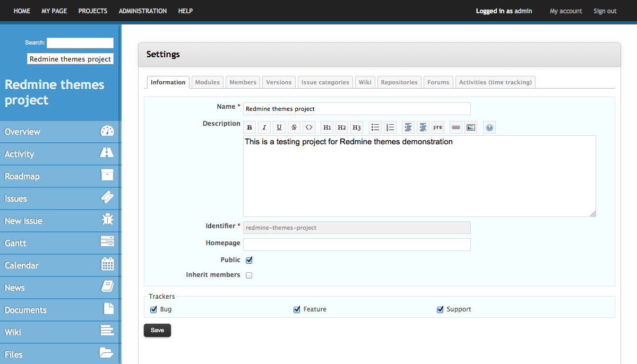The width and height of the screenshot is (637, 364).
Task: Insert inline code with the angle-brackets icon
Action: (x=309, y=127)
